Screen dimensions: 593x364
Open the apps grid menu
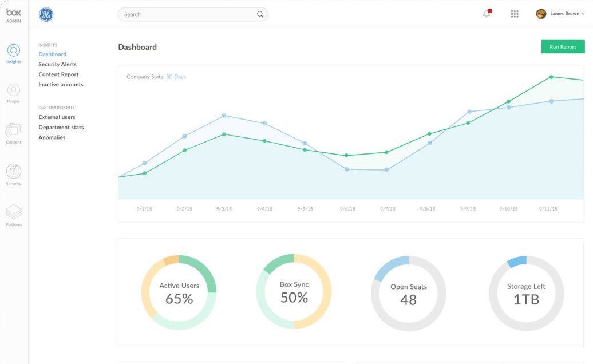[x=515, y=14]
